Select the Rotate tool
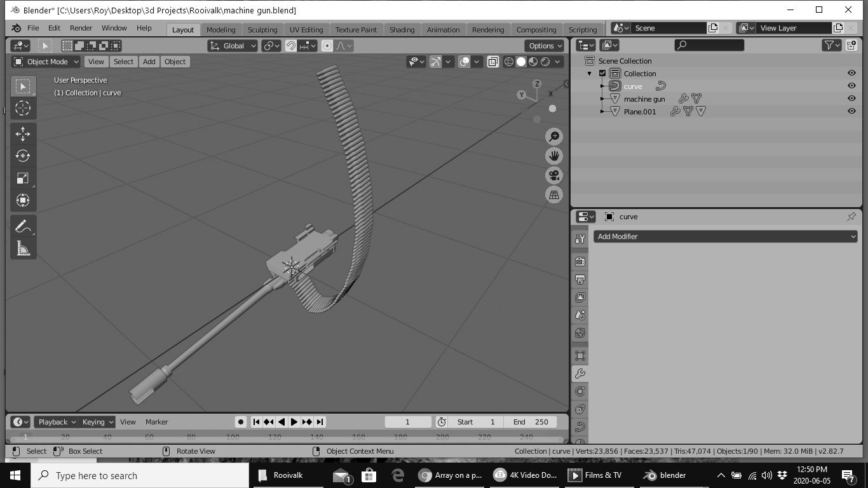Screen dimensions: 868x488 tap(23, 156)
